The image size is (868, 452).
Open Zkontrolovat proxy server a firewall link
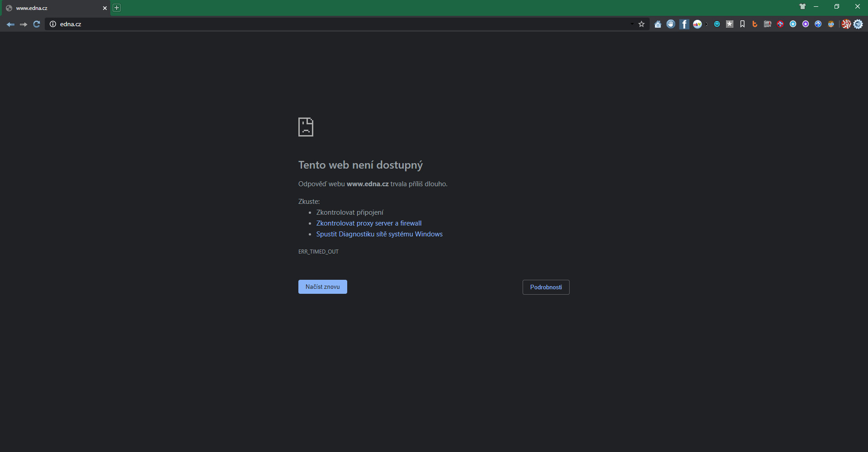tap(369, 223)
